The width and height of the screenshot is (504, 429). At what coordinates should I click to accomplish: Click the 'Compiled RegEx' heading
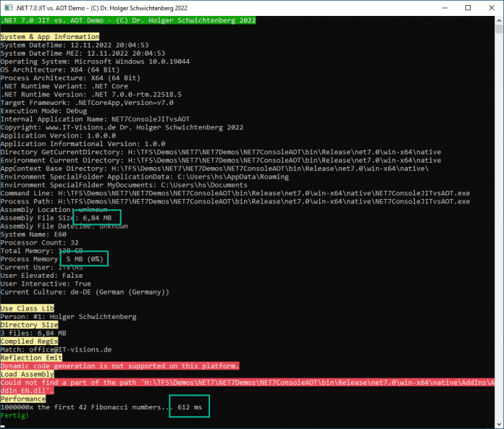click(x=29, y=341)
